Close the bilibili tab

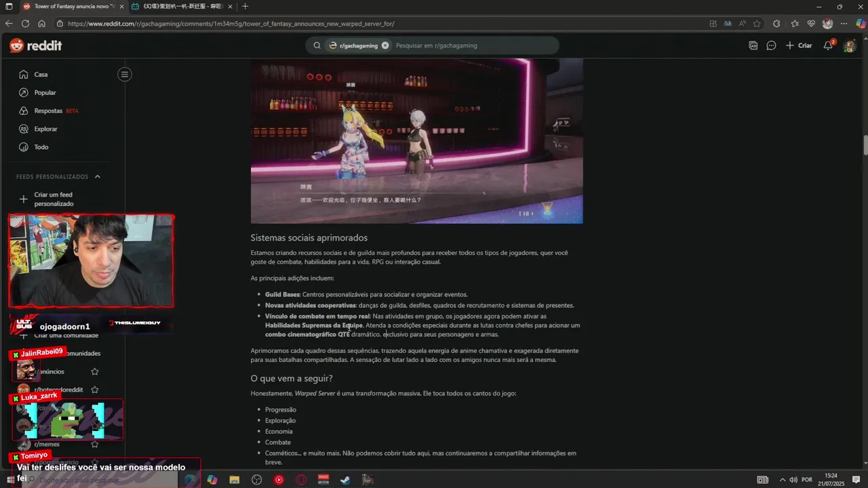pyautogui.click(x=230, y=6)
